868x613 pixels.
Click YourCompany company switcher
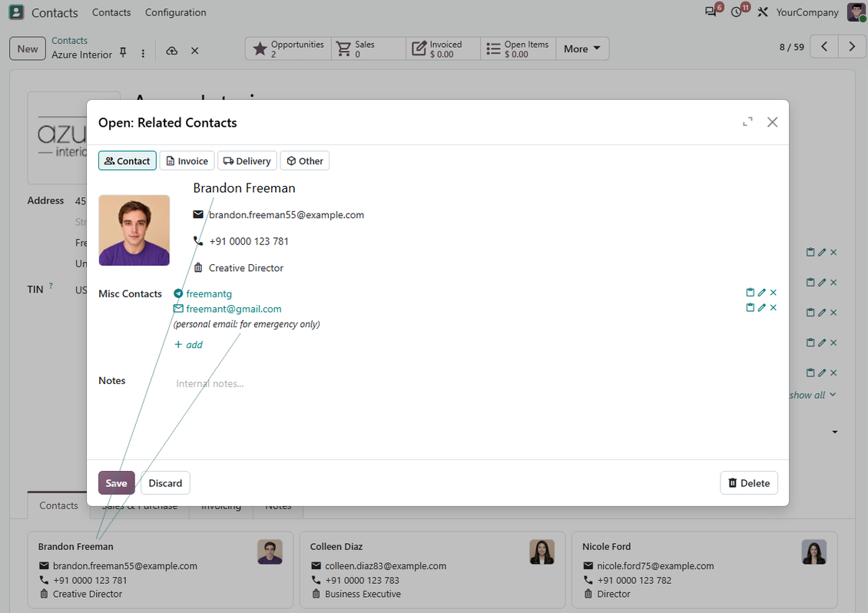[x=807, y=12]
